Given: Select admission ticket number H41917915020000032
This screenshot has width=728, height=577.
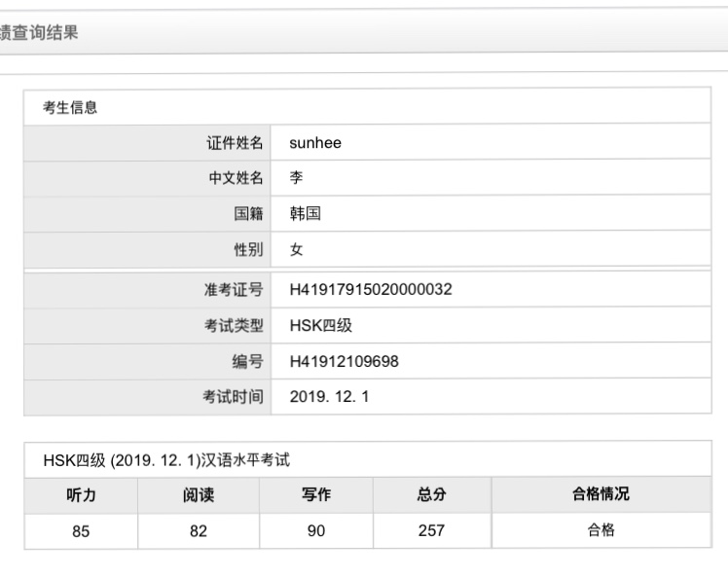Looking at the screenshot, I should (370, 290).
